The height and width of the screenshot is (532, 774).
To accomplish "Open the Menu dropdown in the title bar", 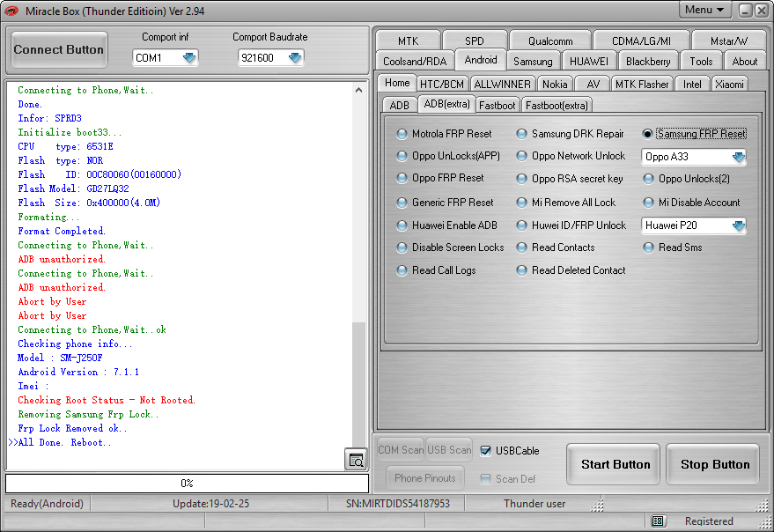I will 704,10.
